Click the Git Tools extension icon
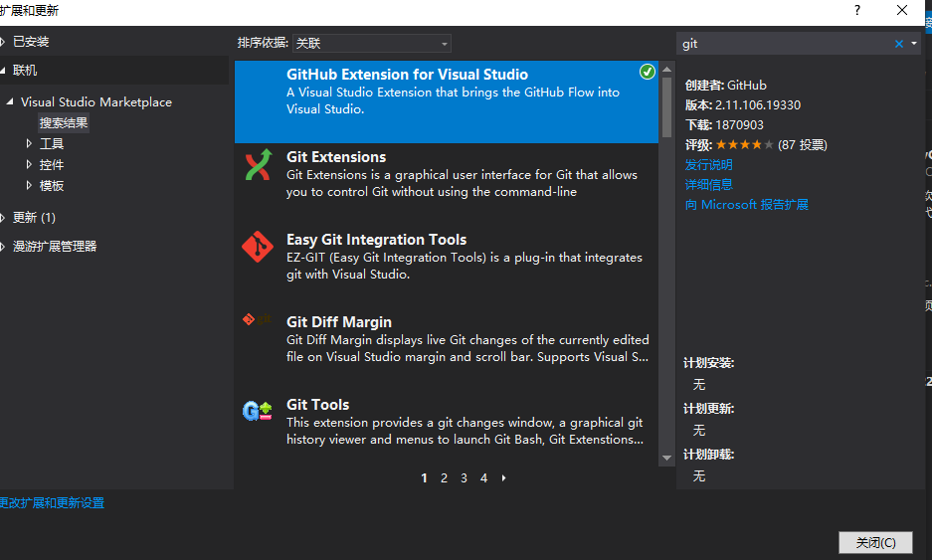932x560 pixels. pos(258,411)
